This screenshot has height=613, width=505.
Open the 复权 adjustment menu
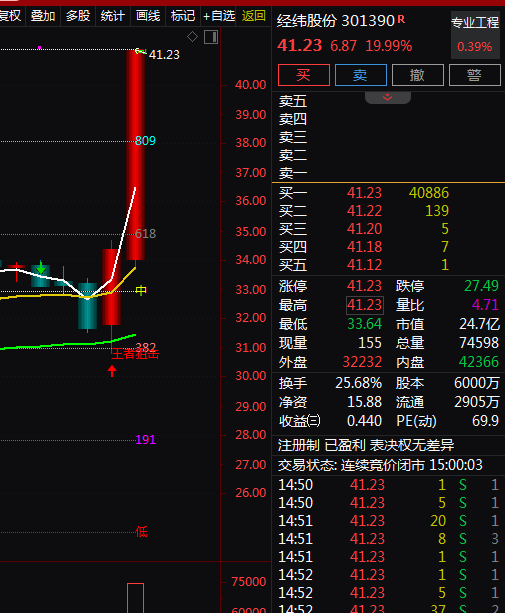pos(11,16)
